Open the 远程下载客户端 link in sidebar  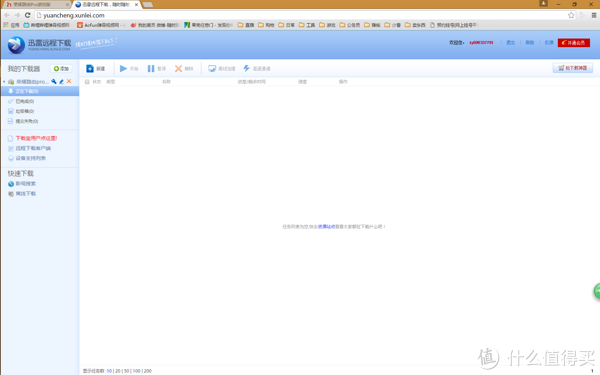point(33,148)
